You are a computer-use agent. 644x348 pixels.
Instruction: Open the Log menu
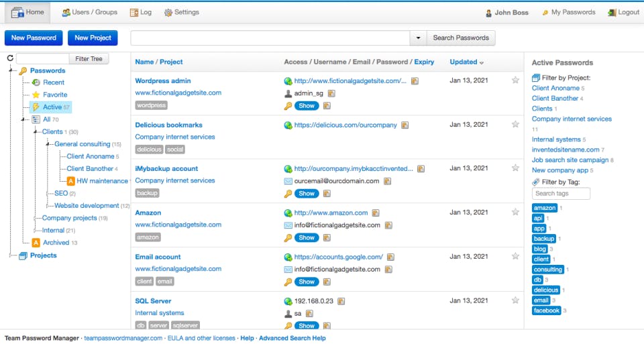coord(141,12)
